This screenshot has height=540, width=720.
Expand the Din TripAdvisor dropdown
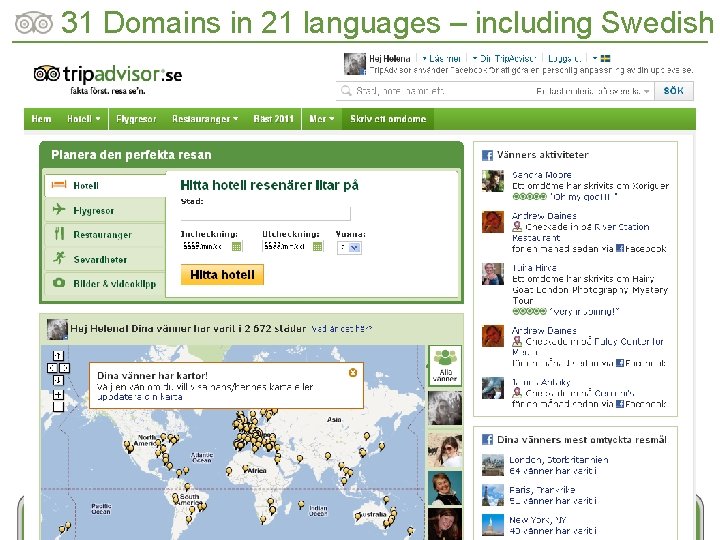click(504, 58)
